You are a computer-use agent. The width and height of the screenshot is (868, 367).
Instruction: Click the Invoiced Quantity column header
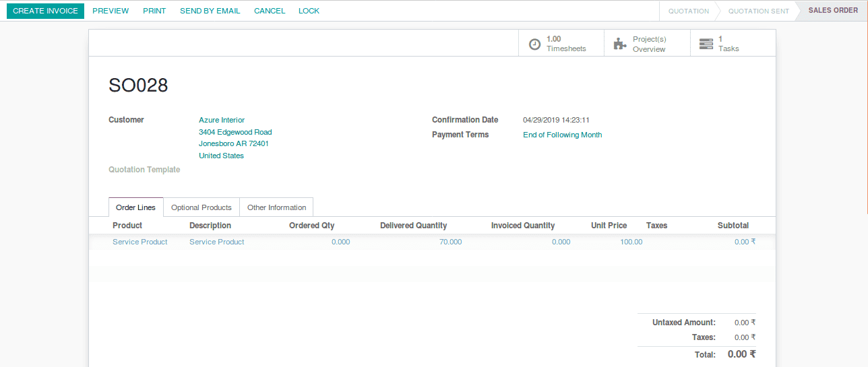click(x=523, y=226)
